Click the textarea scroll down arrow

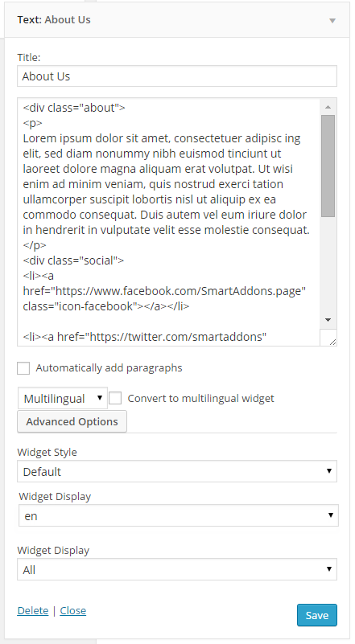tap(328, 319)
